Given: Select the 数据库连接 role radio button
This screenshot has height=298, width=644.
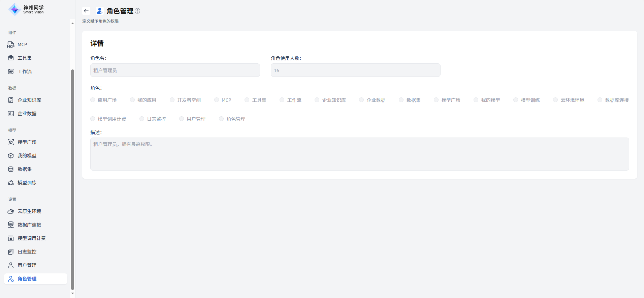Looking at the screenshot, I should click(600, 100).
